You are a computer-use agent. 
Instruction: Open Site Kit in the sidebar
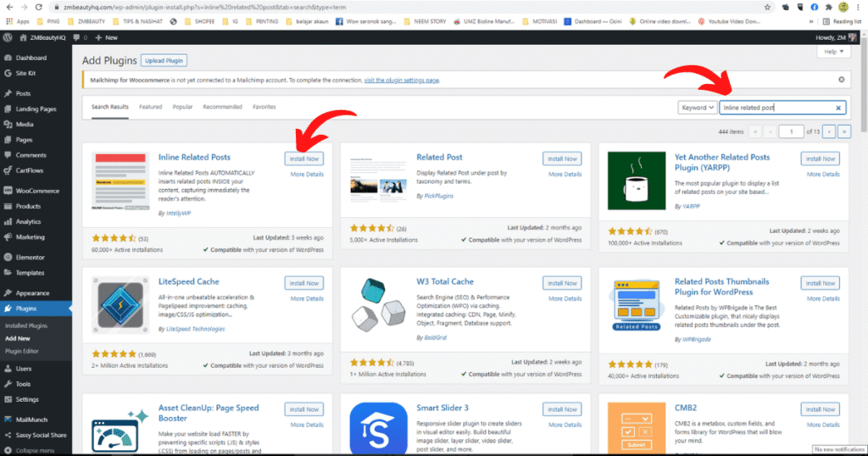coord(25,73)
